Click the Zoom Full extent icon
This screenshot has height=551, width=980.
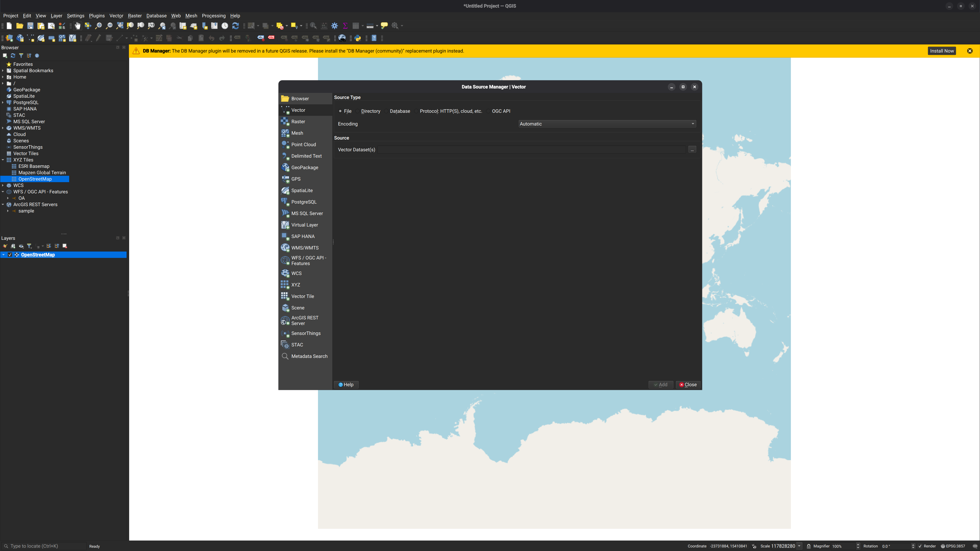120,26
